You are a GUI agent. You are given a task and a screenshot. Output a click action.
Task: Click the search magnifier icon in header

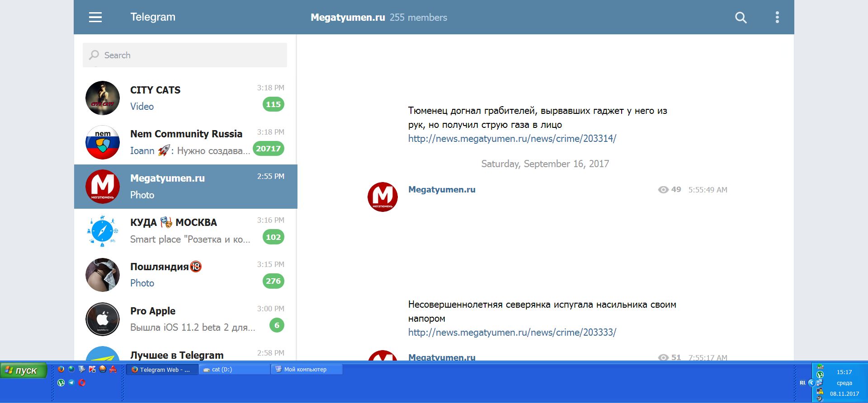coord(741,18)
